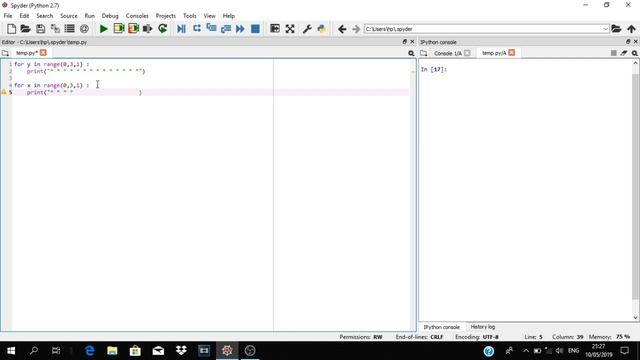Image resolution: width=640 pixels, height=360 pixels.
Task: Run cell and advance icon
Action: pyautogui.click(x=133, y=29)
